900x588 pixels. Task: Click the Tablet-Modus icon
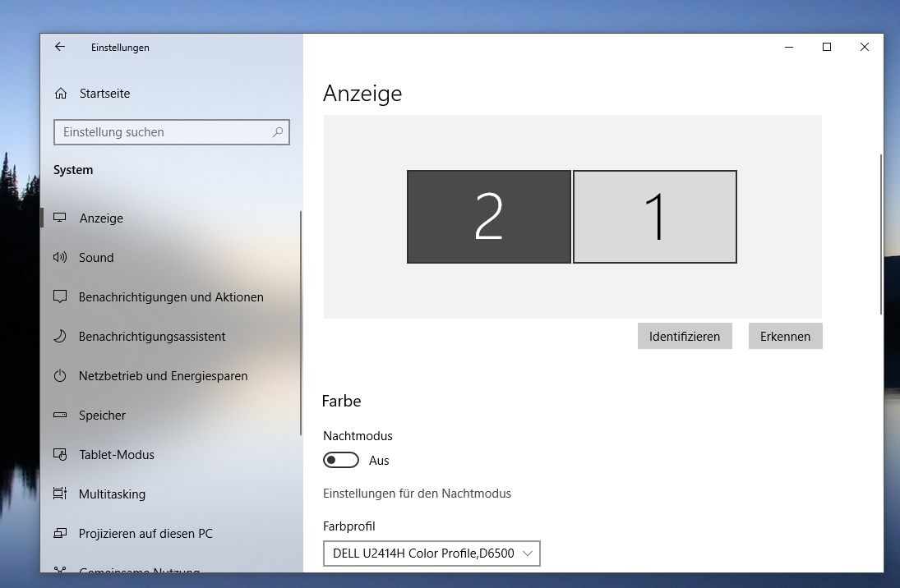(x=60, y=454)
